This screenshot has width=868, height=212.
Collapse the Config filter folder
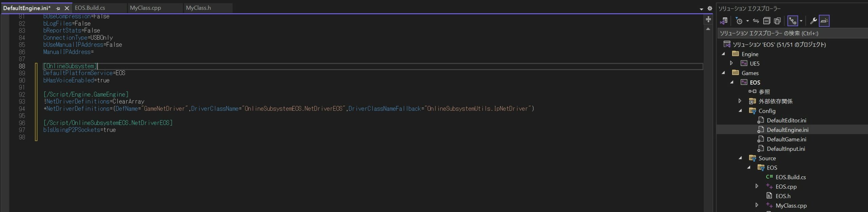740,110
